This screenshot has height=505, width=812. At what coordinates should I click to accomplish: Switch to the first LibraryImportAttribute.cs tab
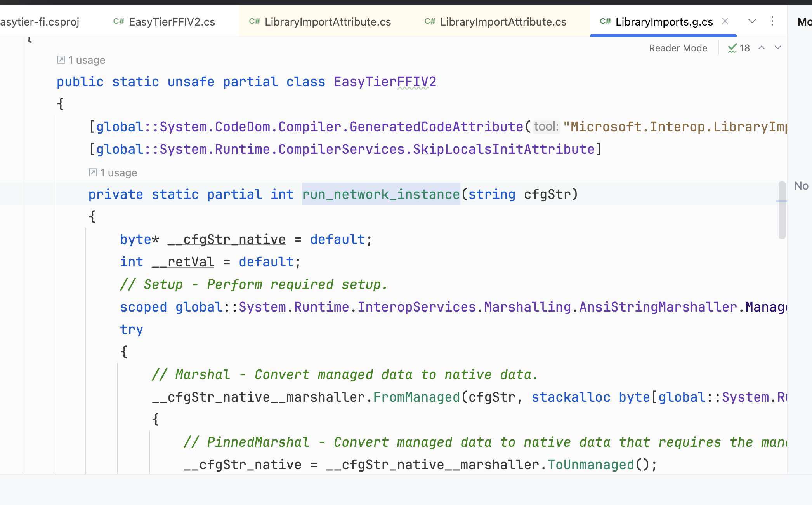[x=328, y=22]
